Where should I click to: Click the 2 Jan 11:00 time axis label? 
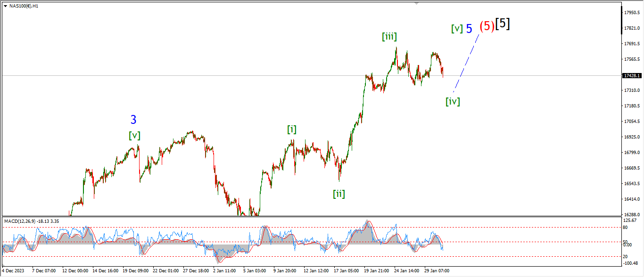[224, 271]
